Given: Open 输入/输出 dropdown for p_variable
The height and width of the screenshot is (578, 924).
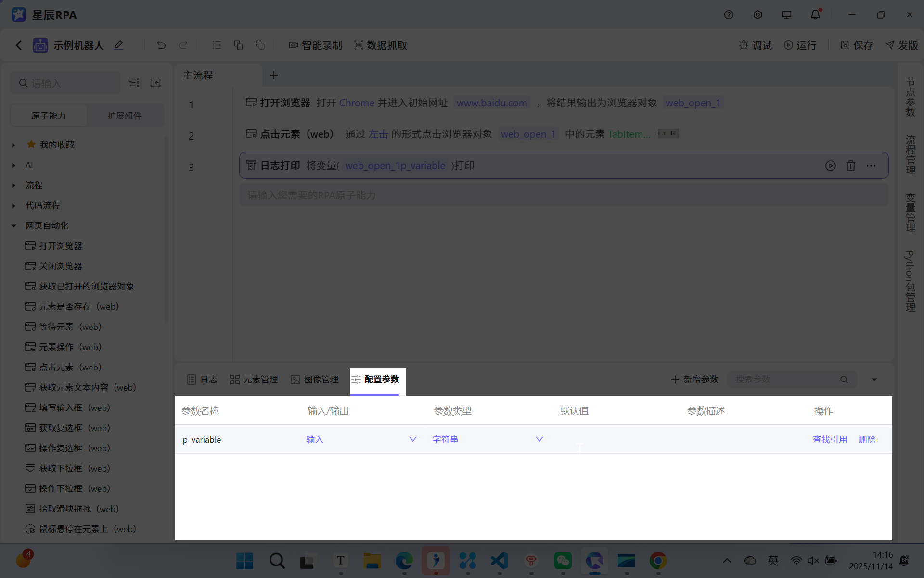Looking at the screenshot, I should click(412, 439).
